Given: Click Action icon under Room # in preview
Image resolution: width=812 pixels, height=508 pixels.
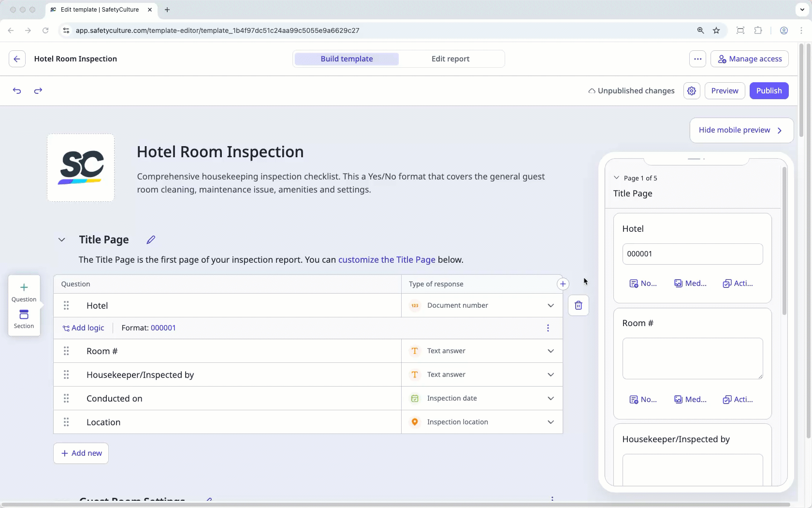Looking at the screenshot, I should (738, 400).
